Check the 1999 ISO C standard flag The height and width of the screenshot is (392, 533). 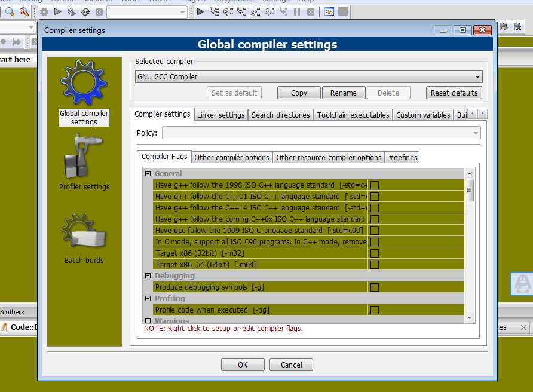pos(375,231)
